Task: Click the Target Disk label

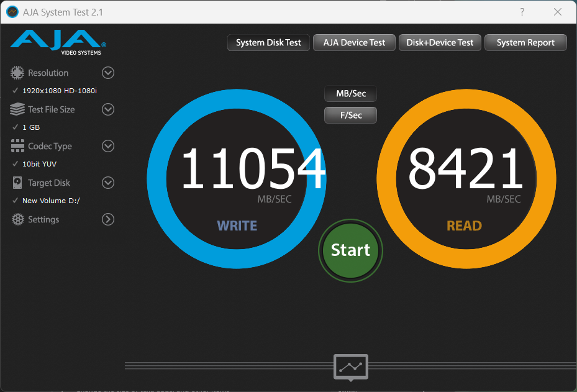Action: [49, 183]
